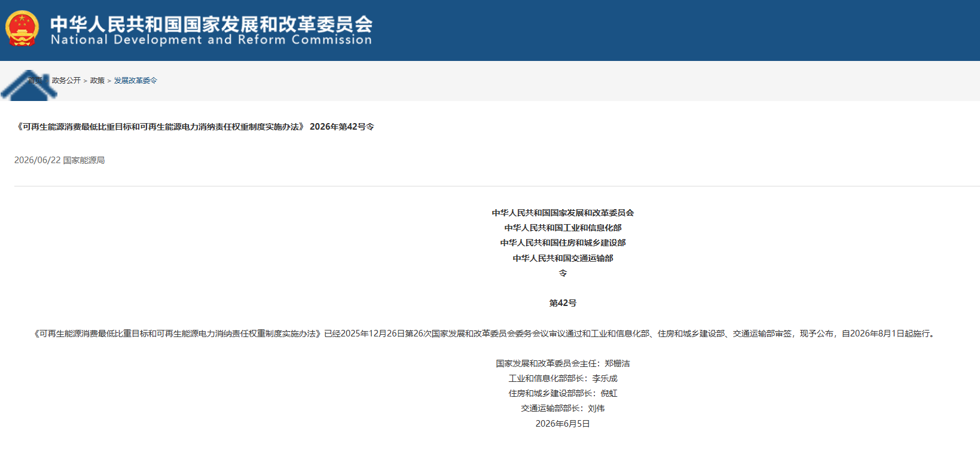
Task: Open the 政务公开 breadcrumb link
Action: tap(66, 81)
